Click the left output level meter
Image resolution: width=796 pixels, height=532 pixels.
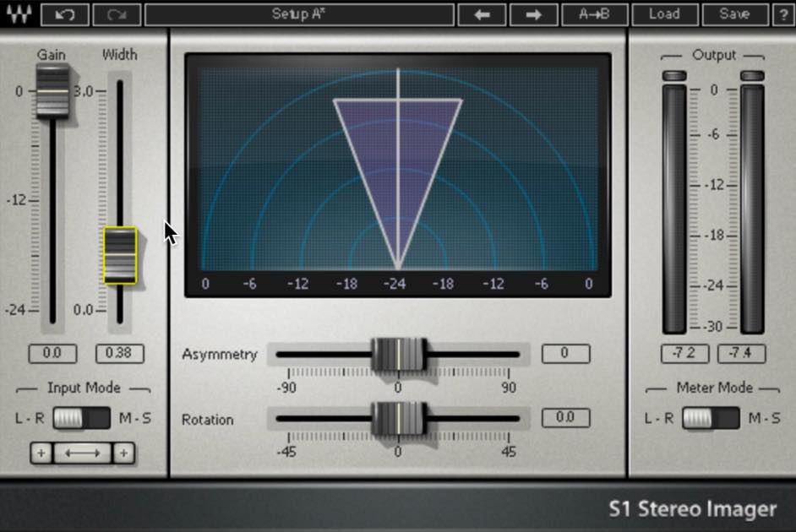coord(674,209)
